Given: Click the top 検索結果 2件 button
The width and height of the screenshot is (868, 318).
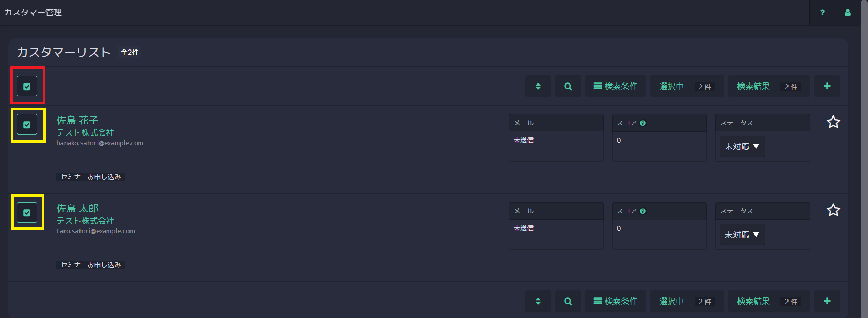Looking at the screenshot, I should click(769, 86).
